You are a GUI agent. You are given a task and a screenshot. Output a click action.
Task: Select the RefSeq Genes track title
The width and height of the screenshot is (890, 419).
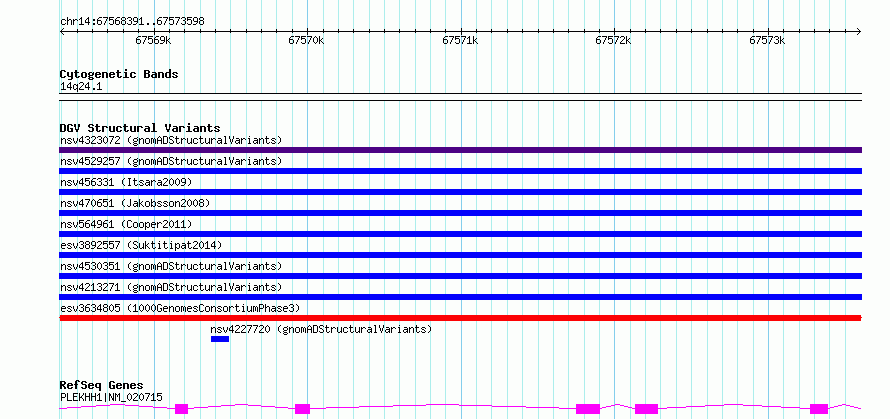pos(102,386)
